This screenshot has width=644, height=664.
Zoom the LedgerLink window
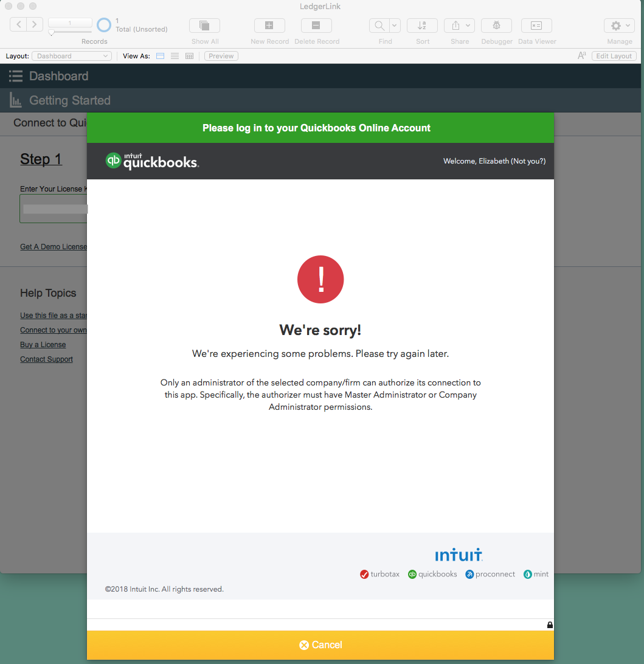point(33,6)
